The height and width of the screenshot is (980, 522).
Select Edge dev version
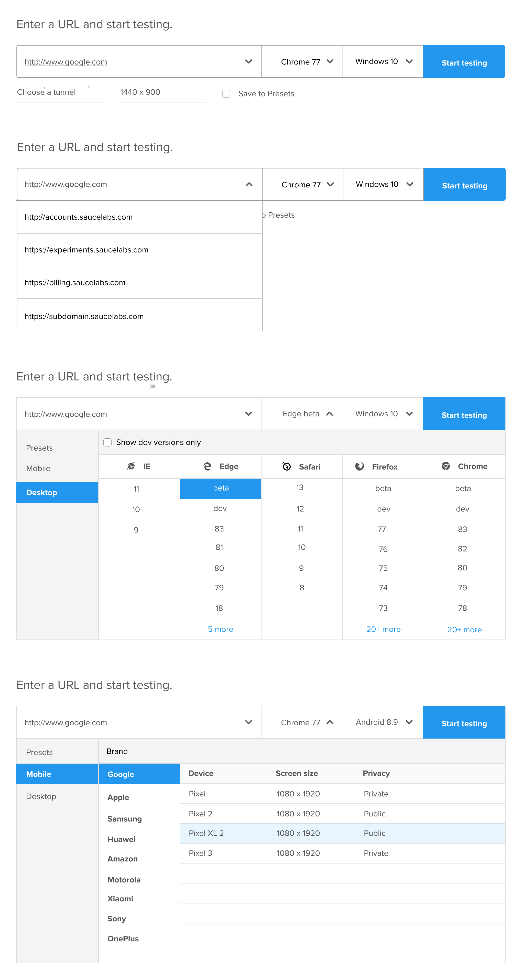(x=220, y=508)
